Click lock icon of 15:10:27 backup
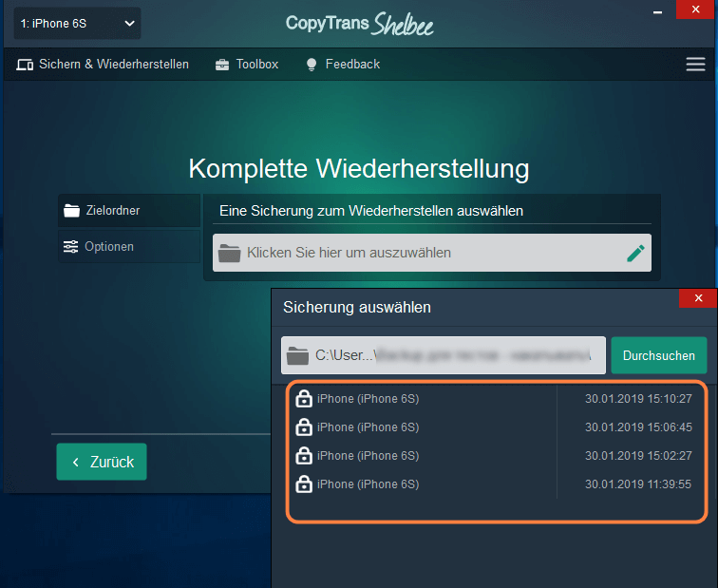 tap(304, 398)
